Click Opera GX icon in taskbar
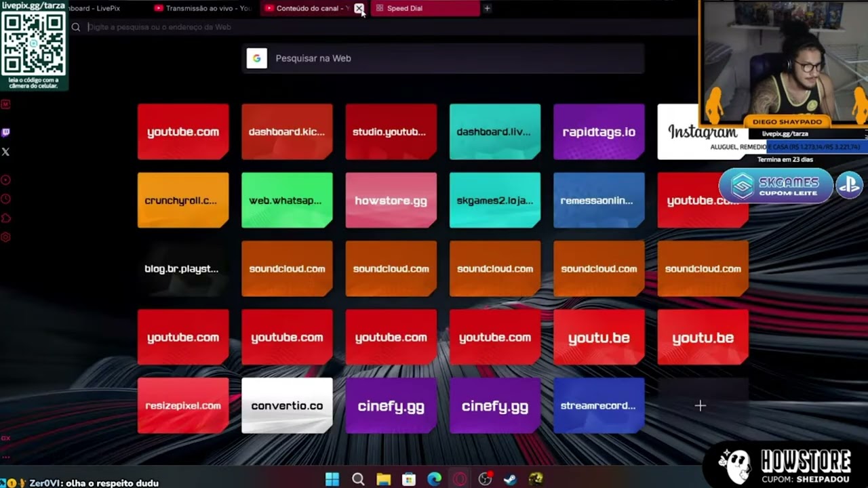The height and width of the screenshot is (488, 868). [x=460, y=479]
